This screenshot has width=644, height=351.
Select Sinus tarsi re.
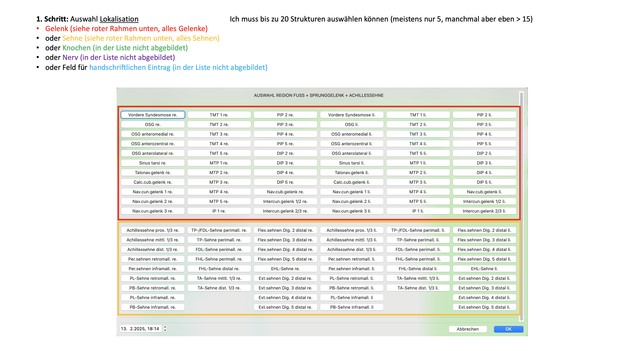(x=153, y=163)
